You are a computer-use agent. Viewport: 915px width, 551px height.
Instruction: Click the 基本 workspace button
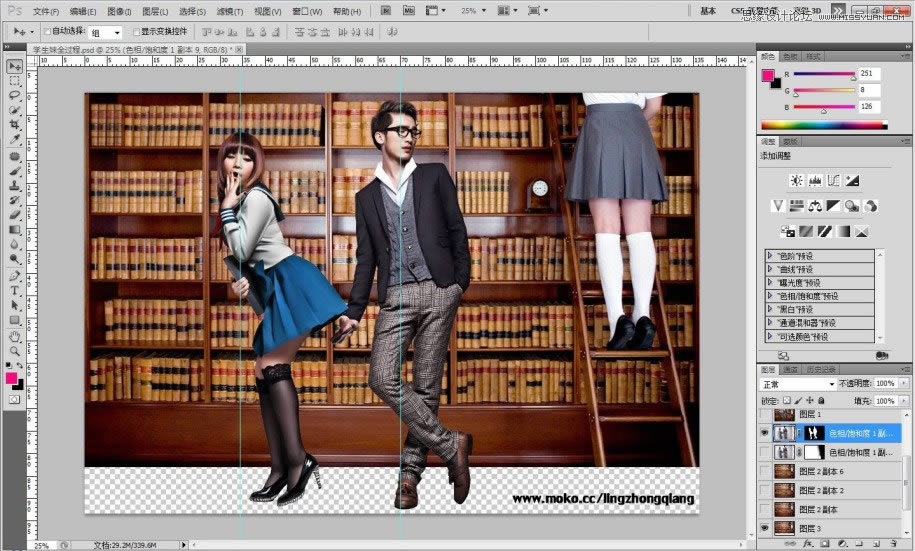(x=708, y=11)
